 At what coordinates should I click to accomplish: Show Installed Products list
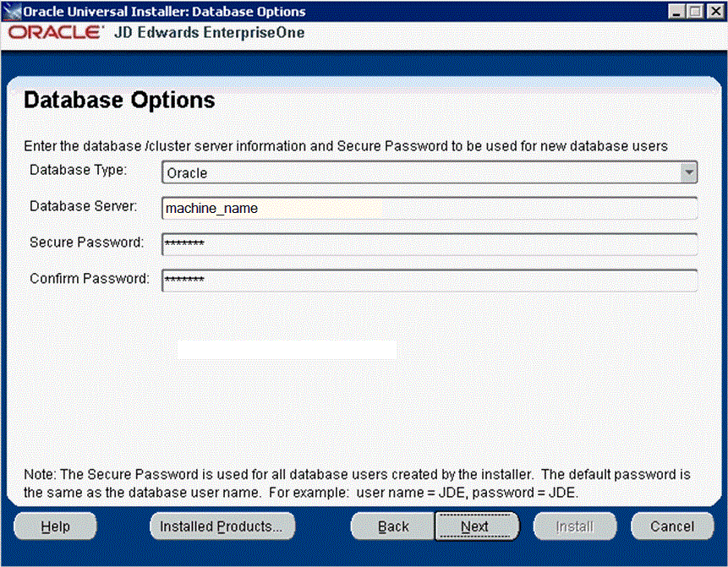coord(222,526)
